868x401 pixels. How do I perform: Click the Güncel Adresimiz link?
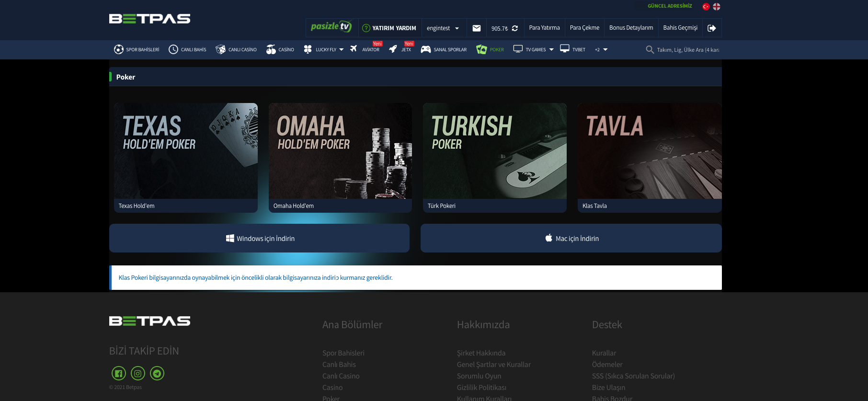pos(670,6)
